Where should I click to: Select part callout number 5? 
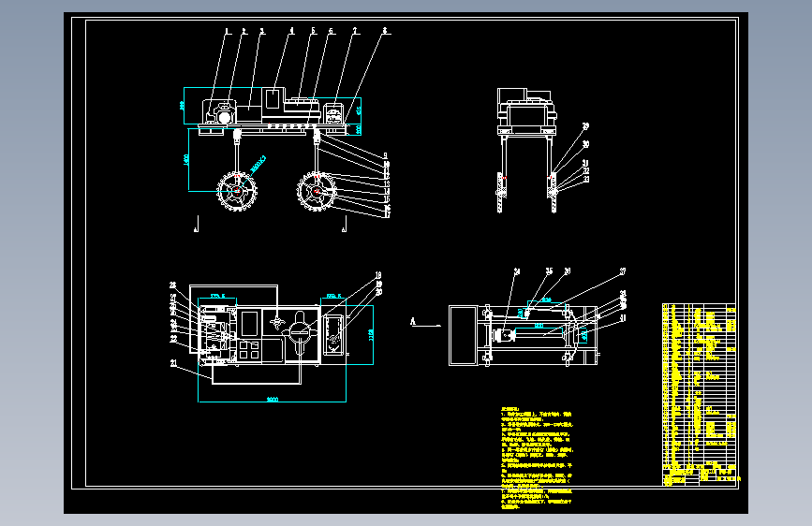pyautogui.click(x=314, y=31)
